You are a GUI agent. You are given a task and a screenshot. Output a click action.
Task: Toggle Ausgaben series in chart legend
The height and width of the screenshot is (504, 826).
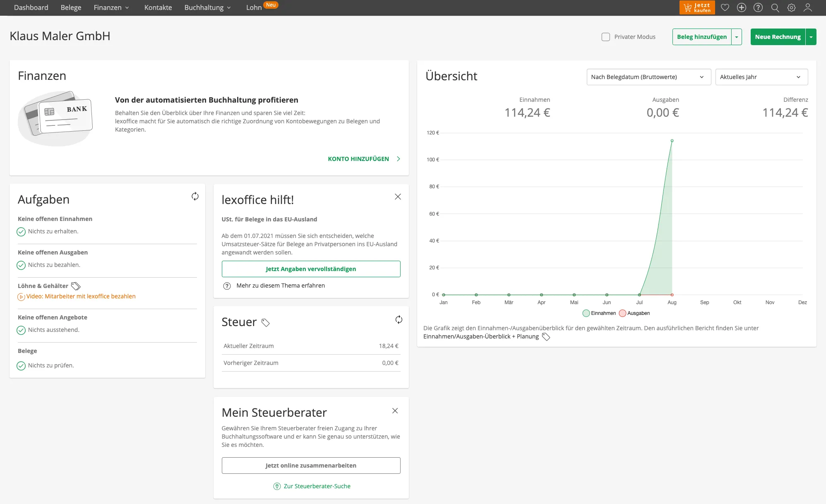[x=634, y=313]
